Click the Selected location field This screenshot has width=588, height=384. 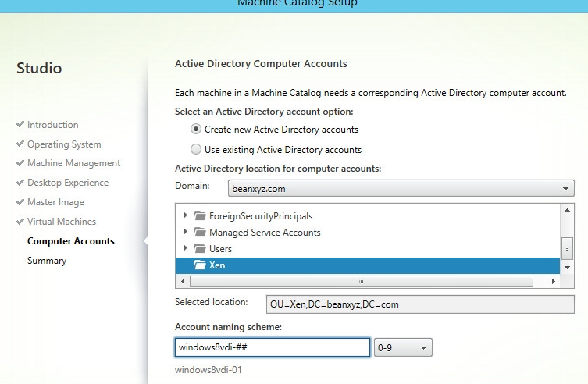420,304
